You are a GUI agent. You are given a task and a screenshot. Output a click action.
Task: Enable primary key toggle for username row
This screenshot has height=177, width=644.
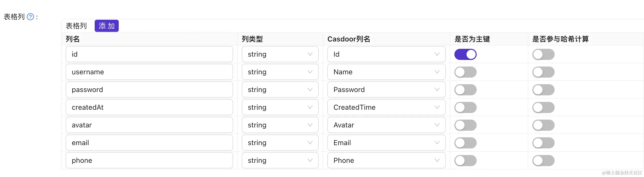pos(465,72)
